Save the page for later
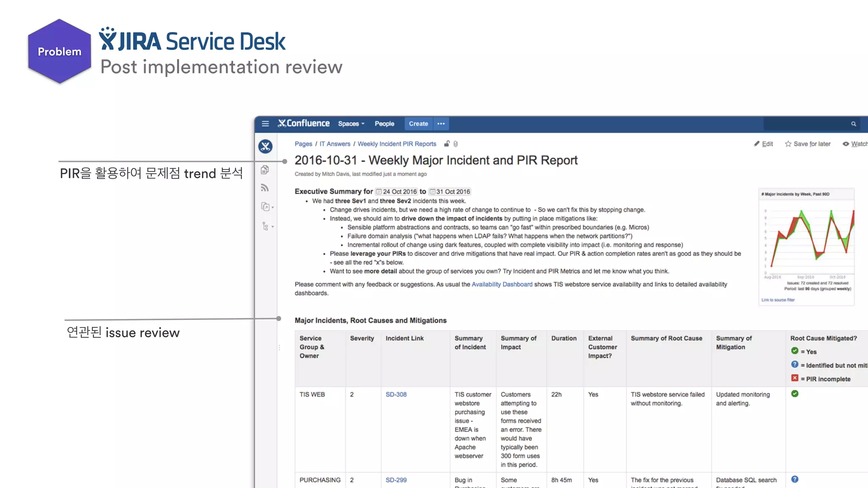 [x=808, y=144]
